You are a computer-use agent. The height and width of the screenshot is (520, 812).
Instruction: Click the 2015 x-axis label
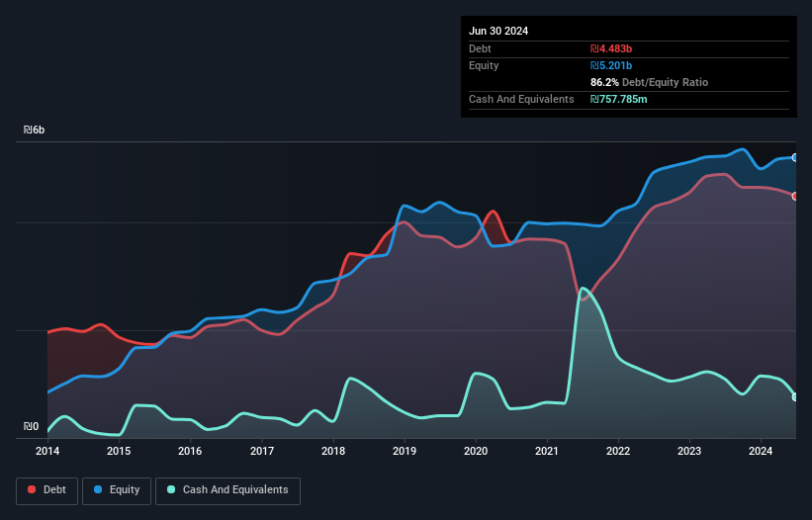pyautogui.click(x=119, y=451)
